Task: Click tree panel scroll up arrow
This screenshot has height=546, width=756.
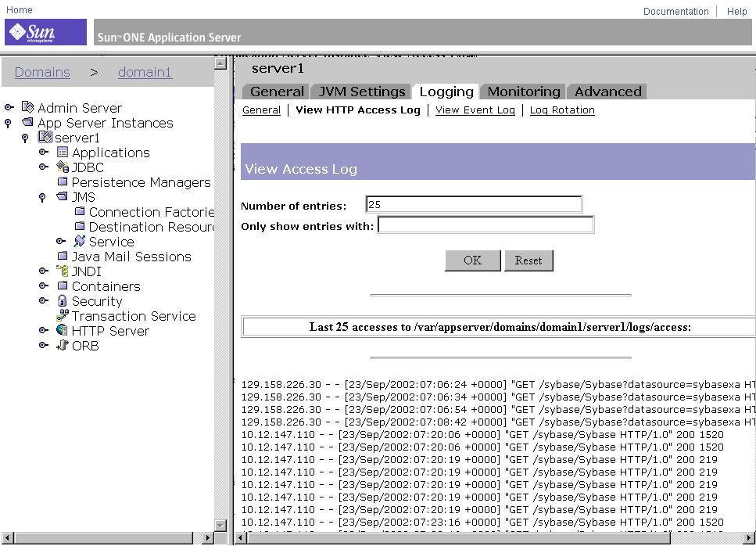Action: pyautogui.click(x=220, y=63)
